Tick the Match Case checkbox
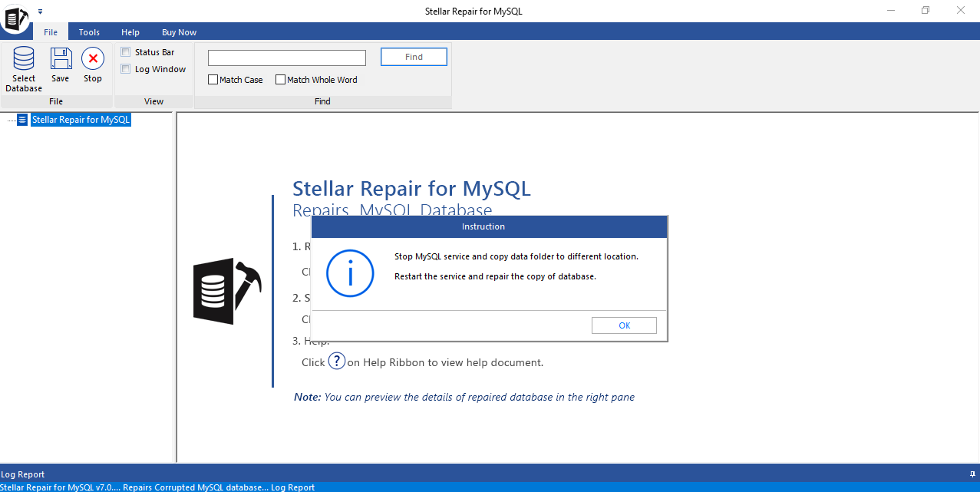The width and height of the screenshot is (980, 492). point(213,80)
